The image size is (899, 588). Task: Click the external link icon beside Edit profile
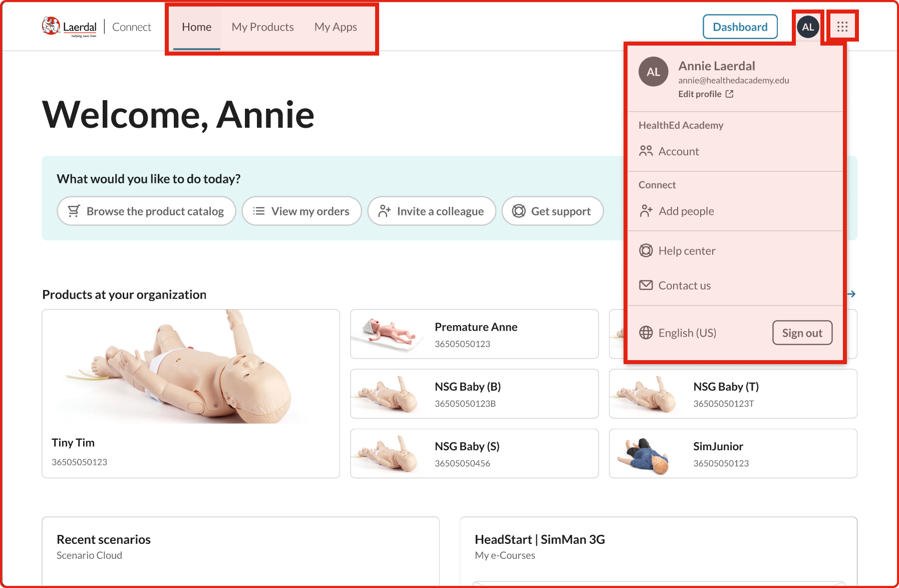click(x=730, y=94)
